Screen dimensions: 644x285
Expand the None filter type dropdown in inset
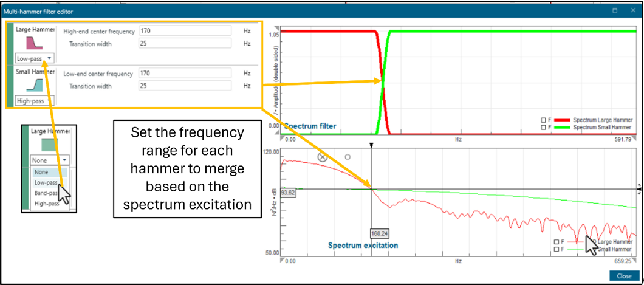50,160
